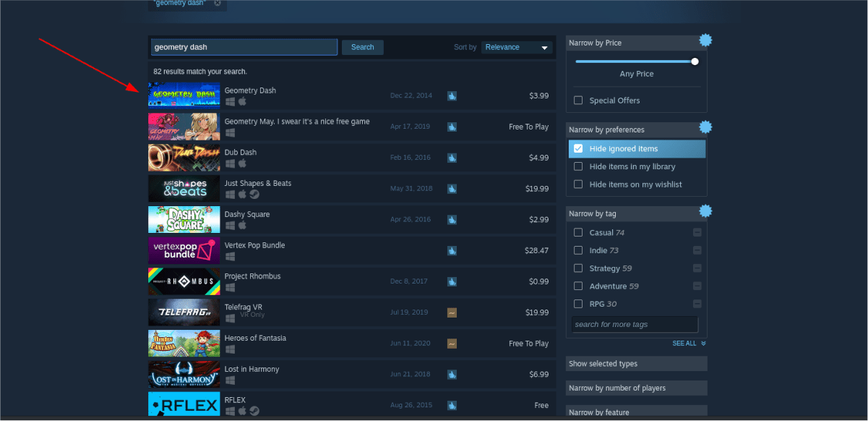The width and height of the screenshot is (868, 421).
Task: Tick the Casual tag checkbox
Action: [x=578, y=232]
